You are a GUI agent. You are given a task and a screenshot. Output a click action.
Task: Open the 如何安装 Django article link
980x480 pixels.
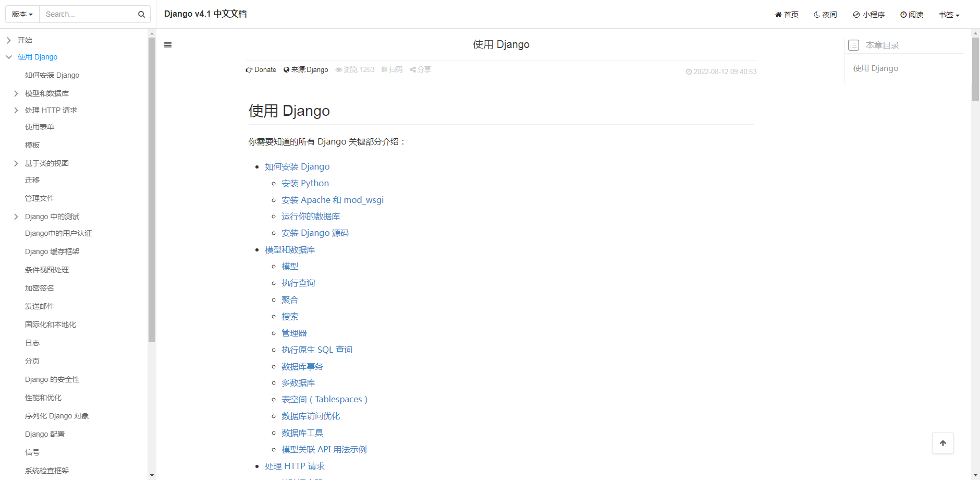(297, 166)
